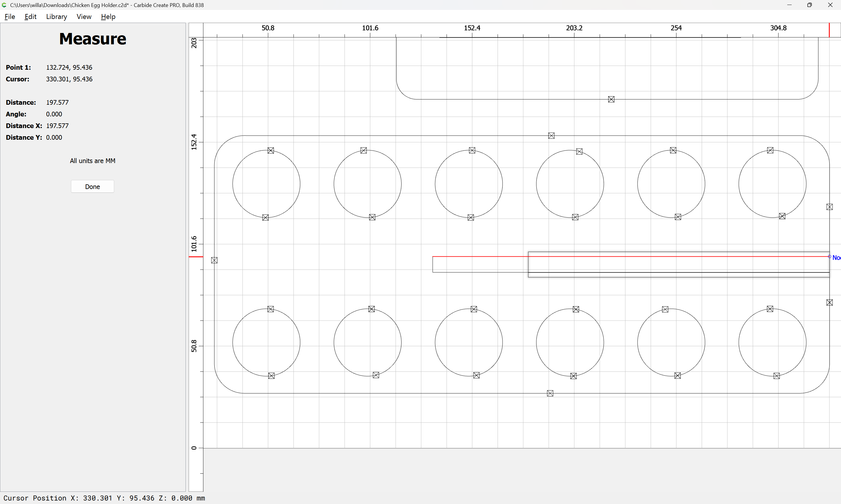Select bottom node of bottom-right circle

click(x=776, y=376)
